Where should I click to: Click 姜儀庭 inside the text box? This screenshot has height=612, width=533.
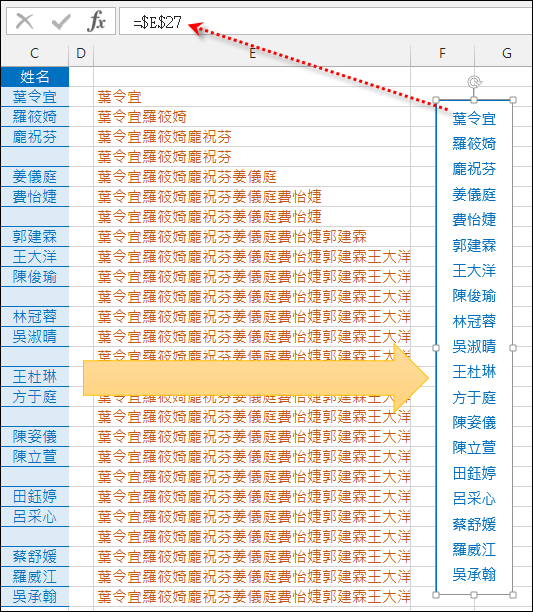click(474, 194)
